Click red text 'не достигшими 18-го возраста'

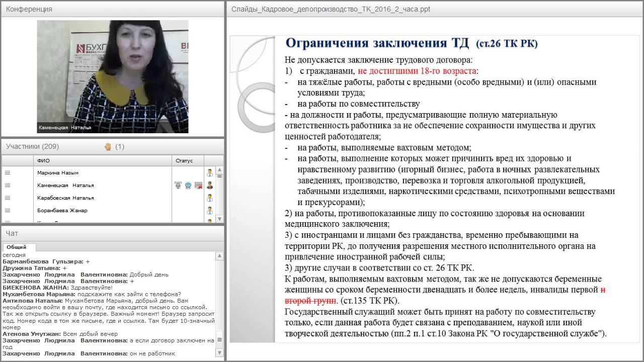pyautogui.click(x=417, y=71)
